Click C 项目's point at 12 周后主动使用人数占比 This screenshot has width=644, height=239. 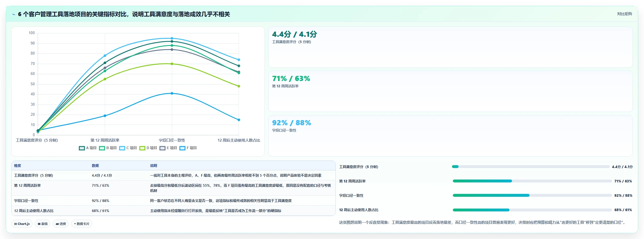[x=239, y=60]
